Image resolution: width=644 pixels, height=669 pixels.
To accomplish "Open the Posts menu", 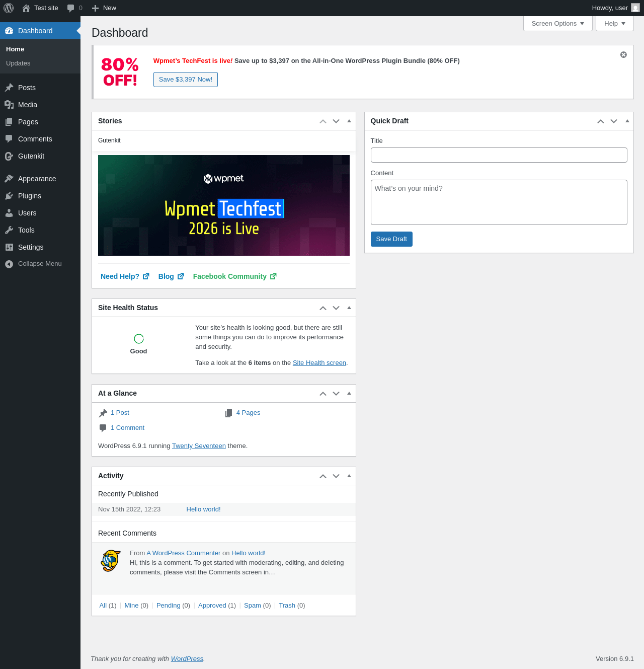I will click(x=40, y=88).
